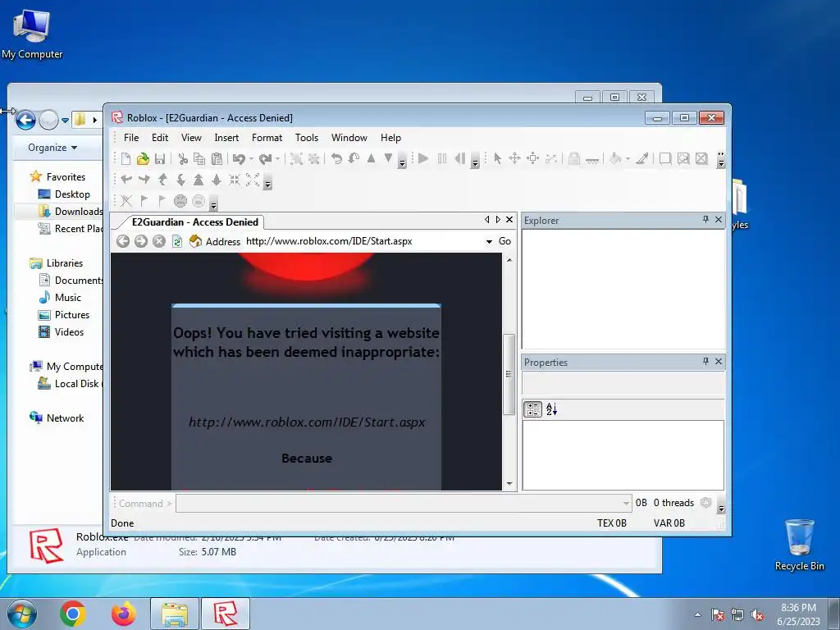Open the Redo history dropdown arrow
Screen dimensions: 840x630
coord(277,158)
